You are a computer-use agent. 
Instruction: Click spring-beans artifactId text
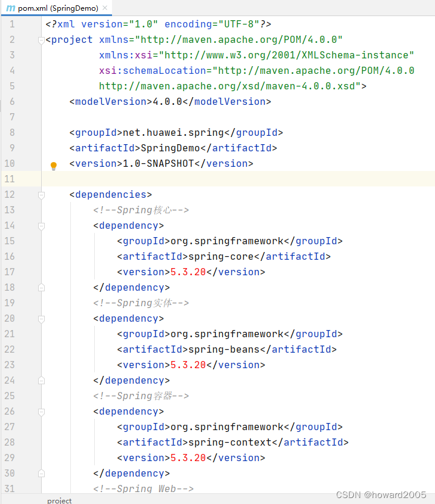224,349
